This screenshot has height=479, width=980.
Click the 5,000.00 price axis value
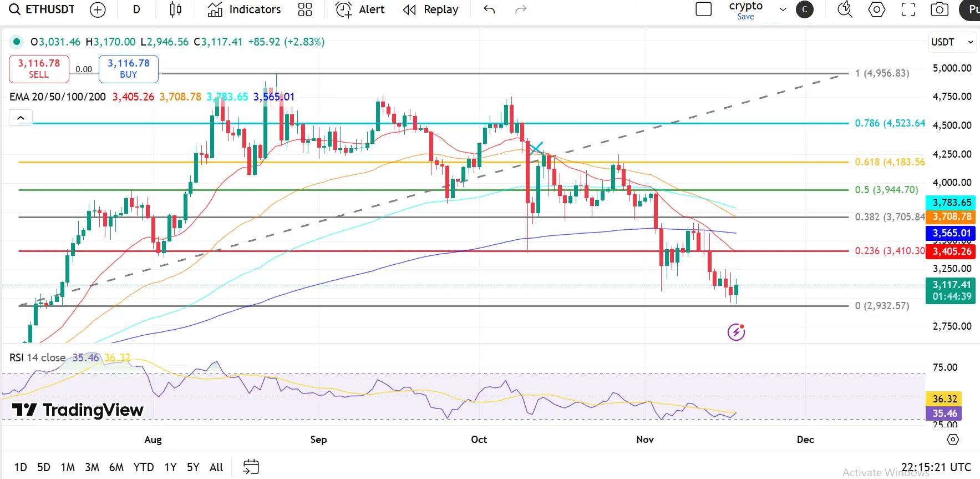coord(952,68)
